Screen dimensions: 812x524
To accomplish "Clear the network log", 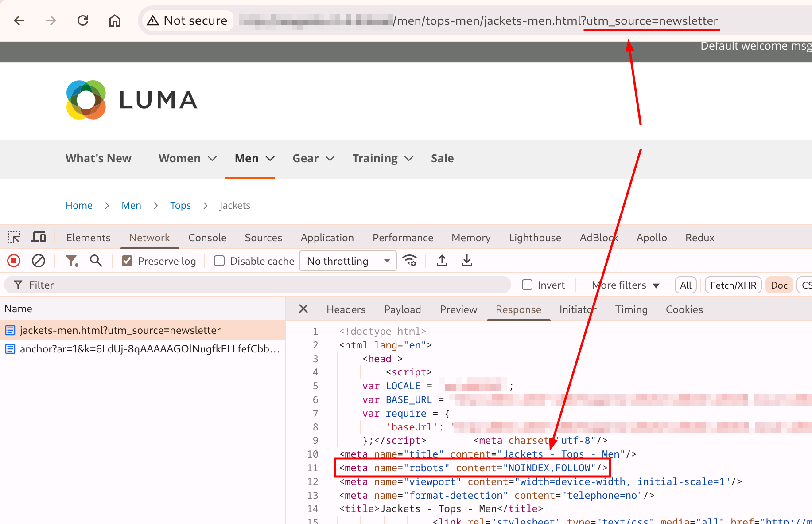I will point(39,261).
